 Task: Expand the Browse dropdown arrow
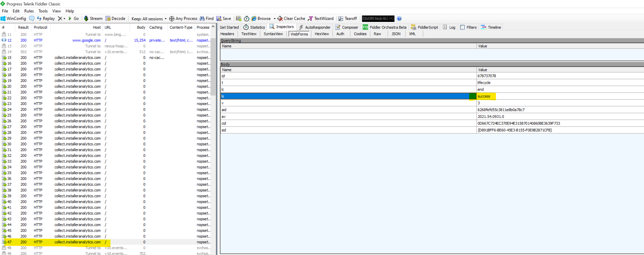(275, 19)
